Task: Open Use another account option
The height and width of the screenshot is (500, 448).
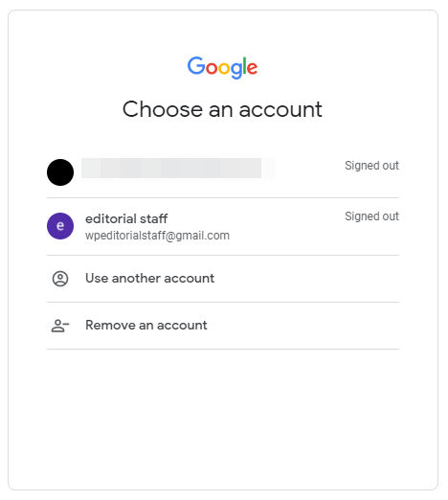Action: [x=223, y=279]
